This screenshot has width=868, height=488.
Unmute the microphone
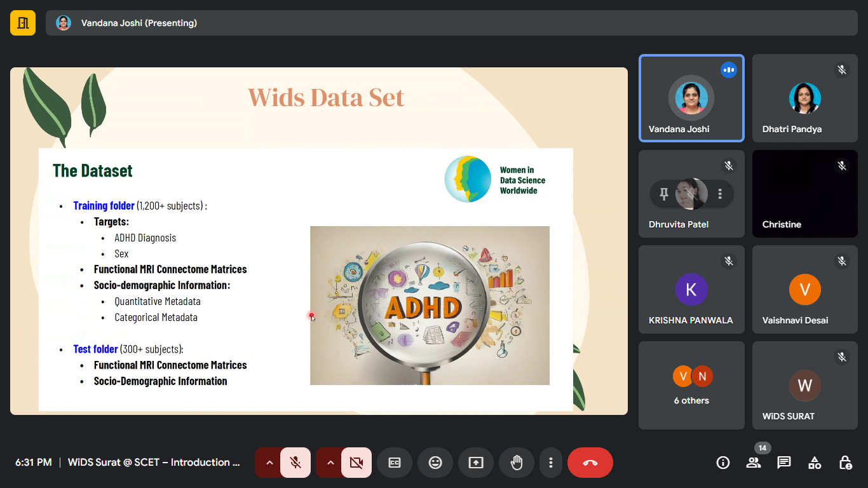coord(295,463)
